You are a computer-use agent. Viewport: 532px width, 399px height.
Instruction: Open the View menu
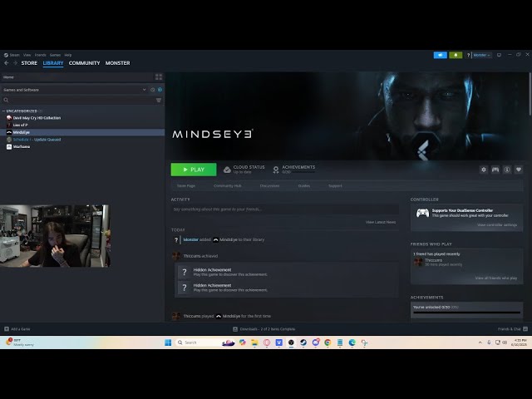click(27, 55)
